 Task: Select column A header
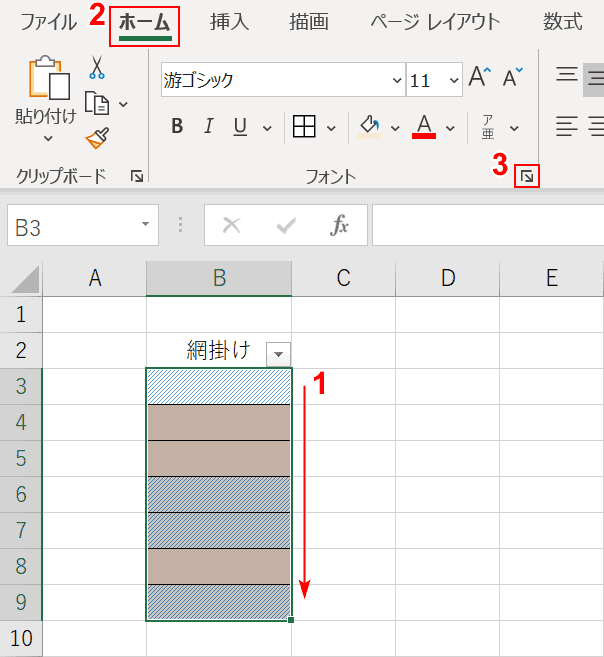[95, 278]
